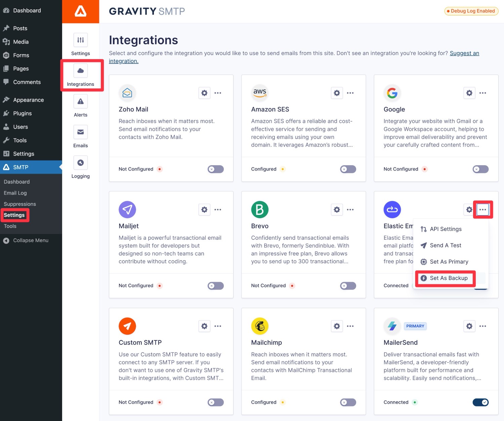The height and width of the screenshot is (421, 504).
Task: Open Custom SMTP more options menu
Action: point(218,326)
